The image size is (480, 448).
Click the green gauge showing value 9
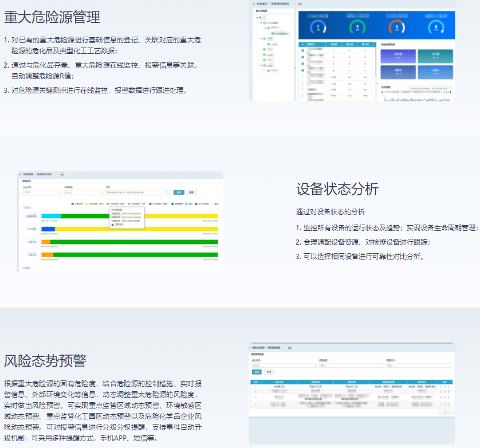click(x=357, y=27)
